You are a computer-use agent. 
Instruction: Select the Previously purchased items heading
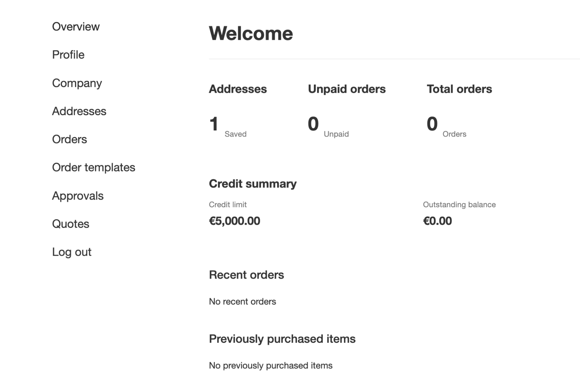[282, 339]
